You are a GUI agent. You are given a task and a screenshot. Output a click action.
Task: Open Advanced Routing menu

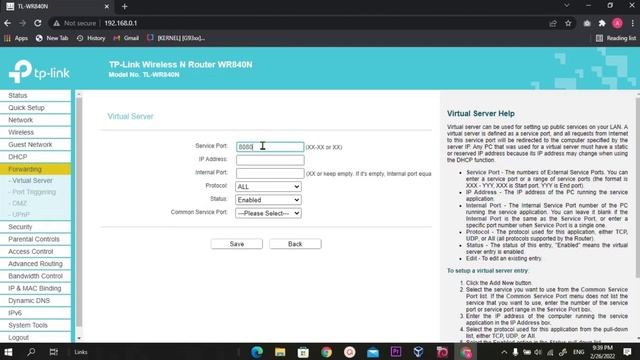tap(36, 264)
